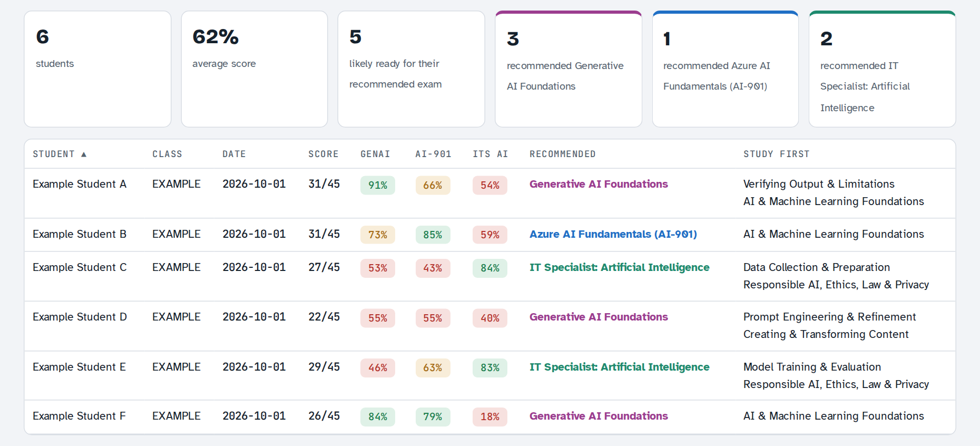
Task: Click the name 'Example Student C'
Action: (80, 267)
